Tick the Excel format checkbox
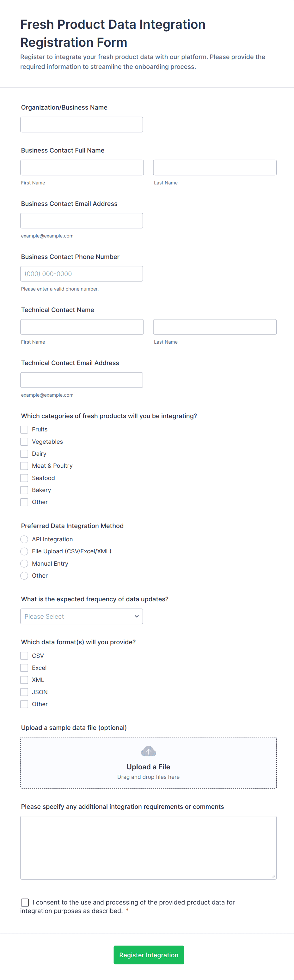The height and width of the screenshot is (980, 294). 24,668
